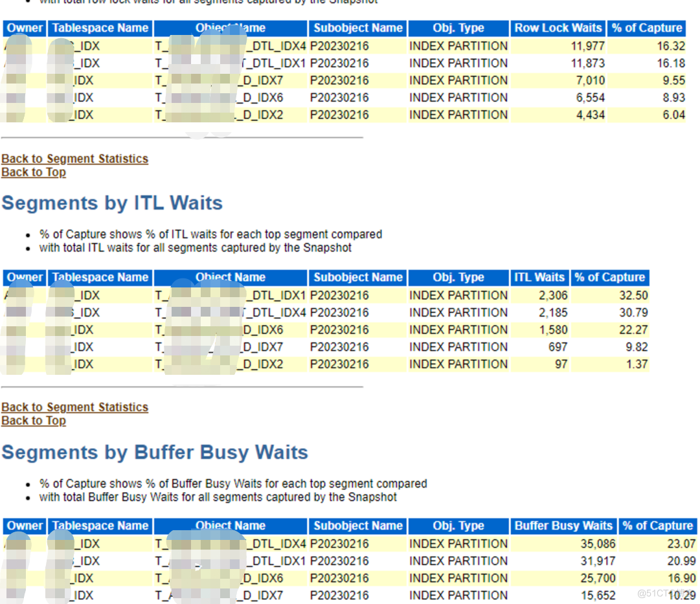The width and height of the screenshot is (700, 604).
Task: Click percent of capture value 32.50
Action: click(x=633, y=296)
